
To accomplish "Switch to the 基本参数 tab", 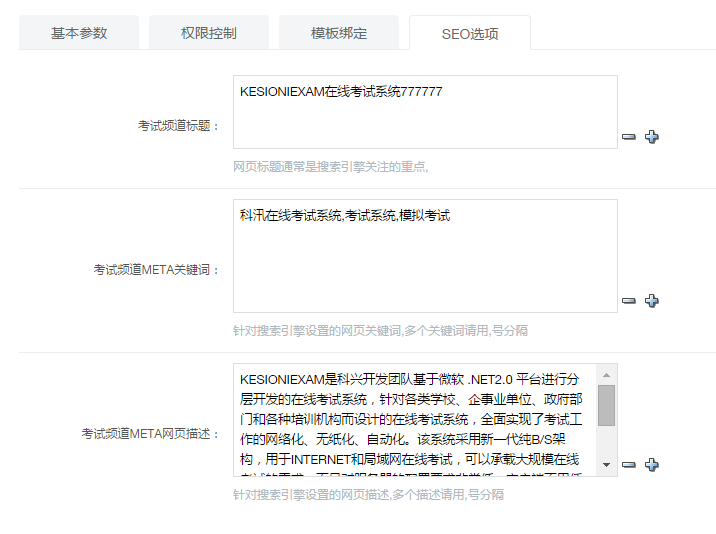I will click(79, 33).
